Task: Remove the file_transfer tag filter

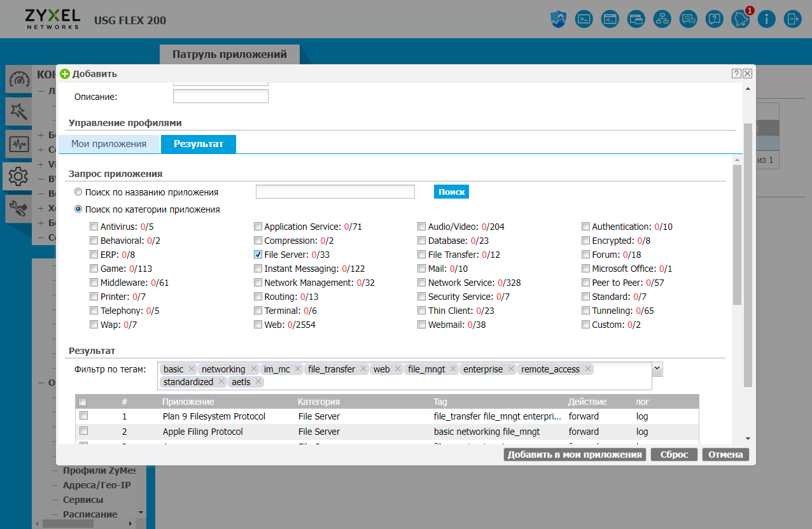Action: click(x=363, y=369)
